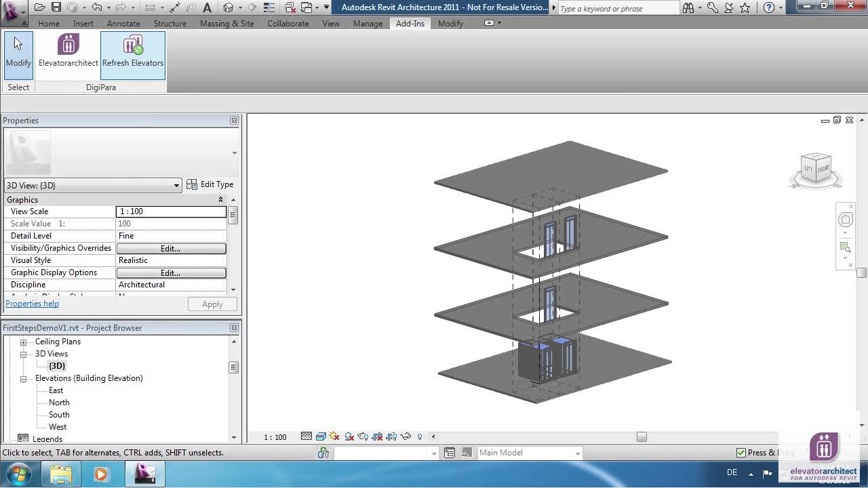Click the Zoom region navigation bar icon
This screenshot has height=488, width=868.
pos(846,247)
